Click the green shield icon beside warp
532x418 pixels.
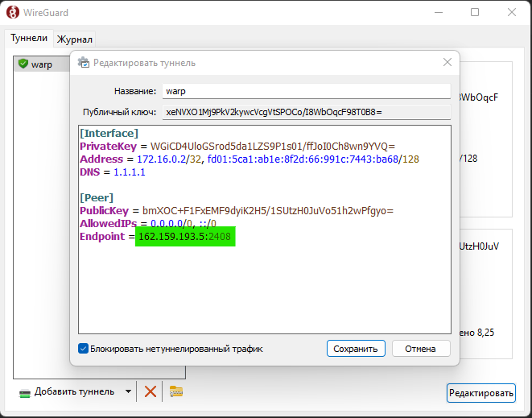[x=23, y=64]
